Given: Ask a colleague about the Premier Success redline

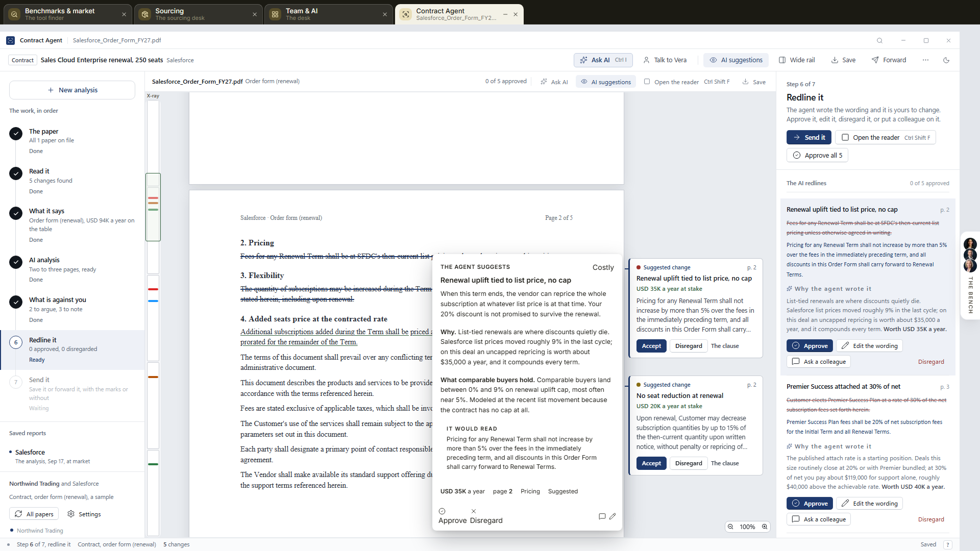Looking at the screenshot, I should pos(819,519).
